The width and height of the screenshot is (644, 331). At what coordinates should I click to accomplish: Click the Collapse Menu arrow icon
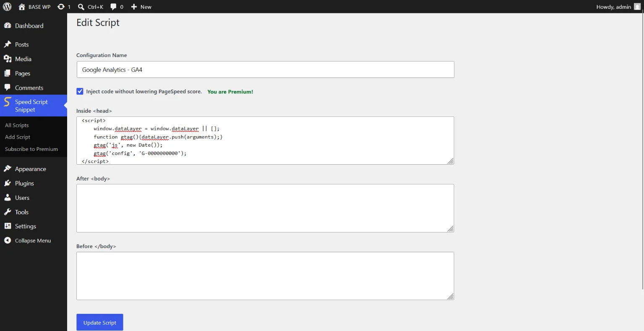tap(8, 240)
